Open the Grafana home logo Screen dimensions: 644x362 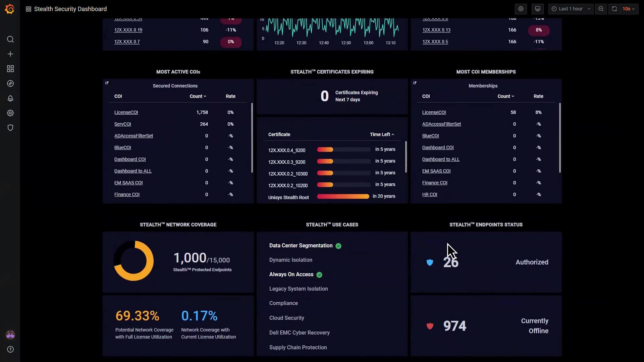tap(10, 9)
